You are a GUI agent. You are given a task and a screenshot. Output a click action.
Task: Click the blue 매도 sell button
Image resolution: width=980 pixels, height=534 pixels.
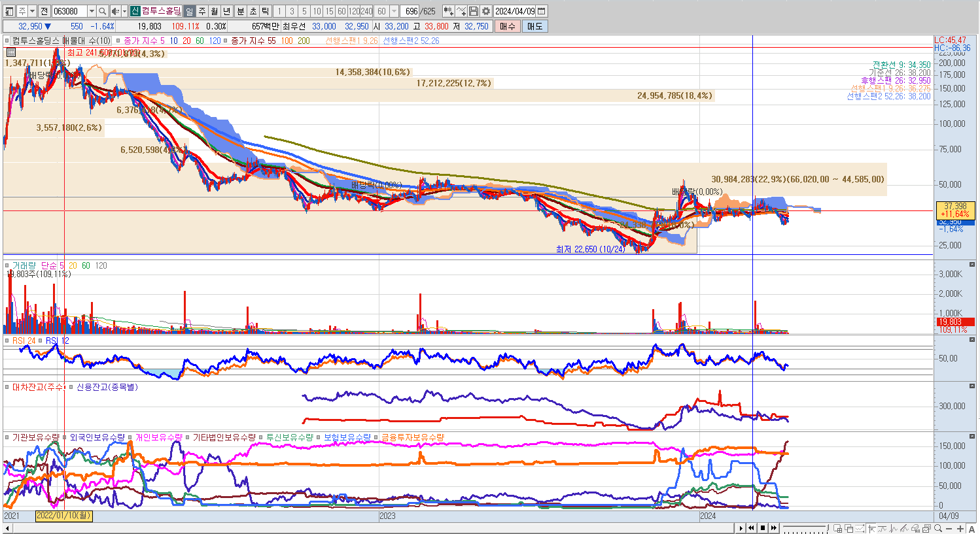coord(534,26)
